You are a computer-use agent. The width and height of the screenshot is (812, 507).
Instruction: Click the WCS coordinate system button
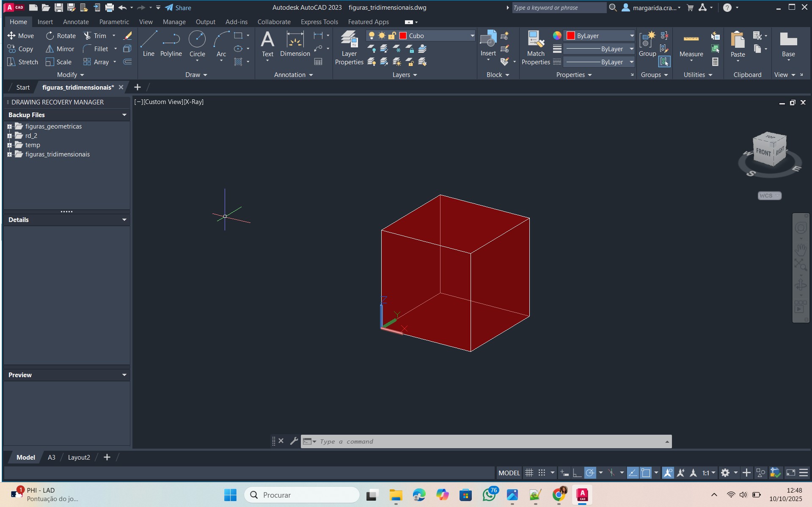click(769, 196)
